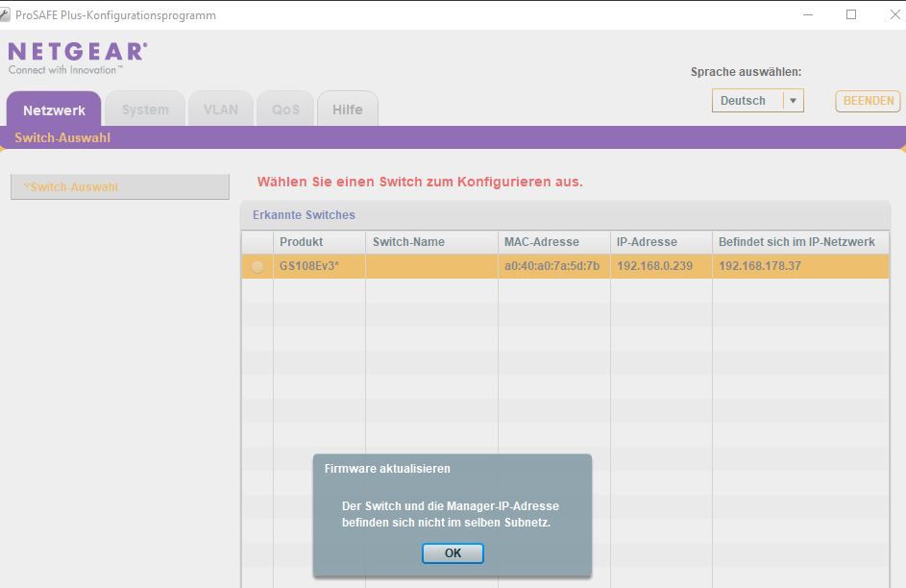
Task: Click the IP address 192.168.0.239
Action: click(654, 266)
